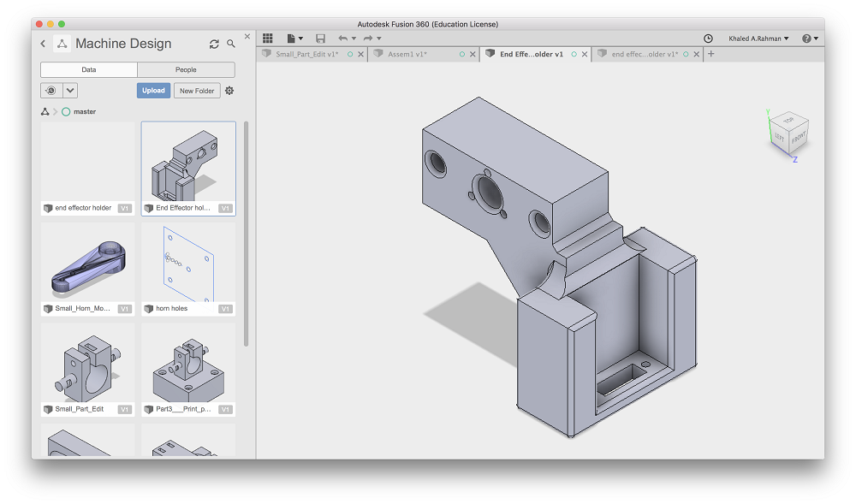Click the project root breadcrumb icon
The width and height of the screenshot is (856, 504).
(45, 112)
